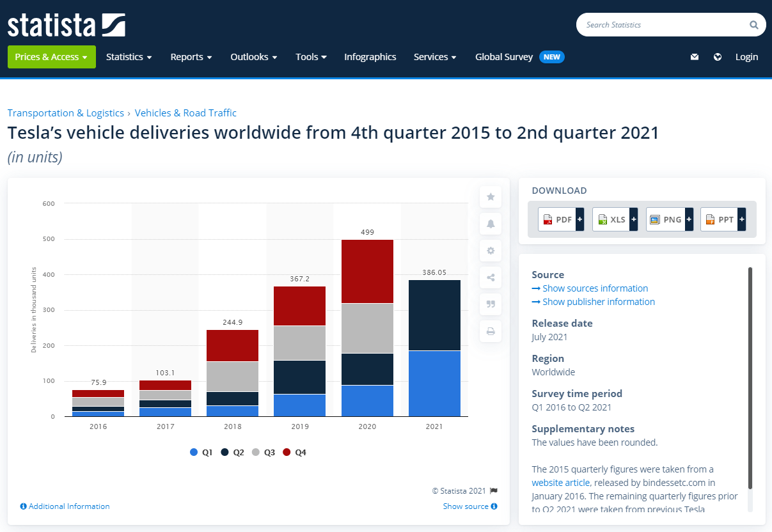Viewport: 772px width, 532px height.
Task: Open Prices & Access dropdown
Action: (52, 57)
